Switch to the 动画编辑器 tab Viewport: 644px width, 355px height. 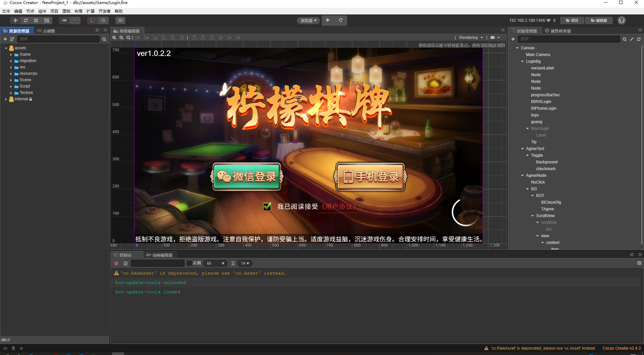pyautogui.click(x=159, y=255)
